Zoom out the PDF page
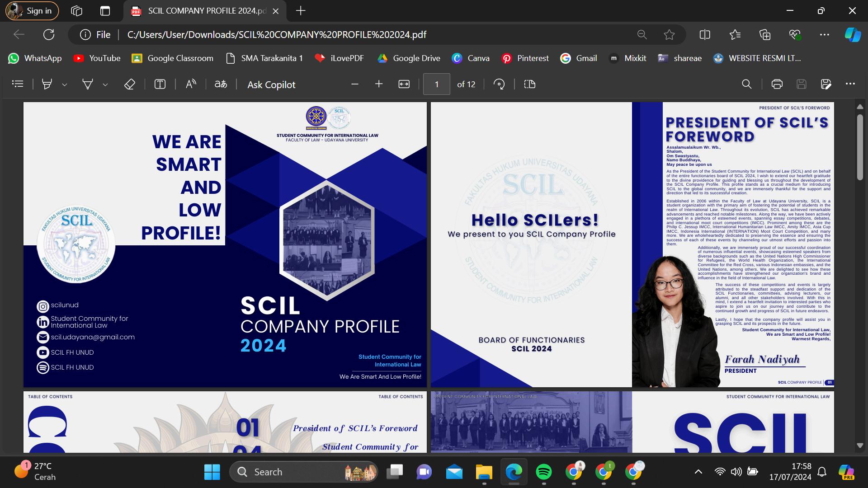The height and width of the screenshot is (488, 868). tap(355, 84)
